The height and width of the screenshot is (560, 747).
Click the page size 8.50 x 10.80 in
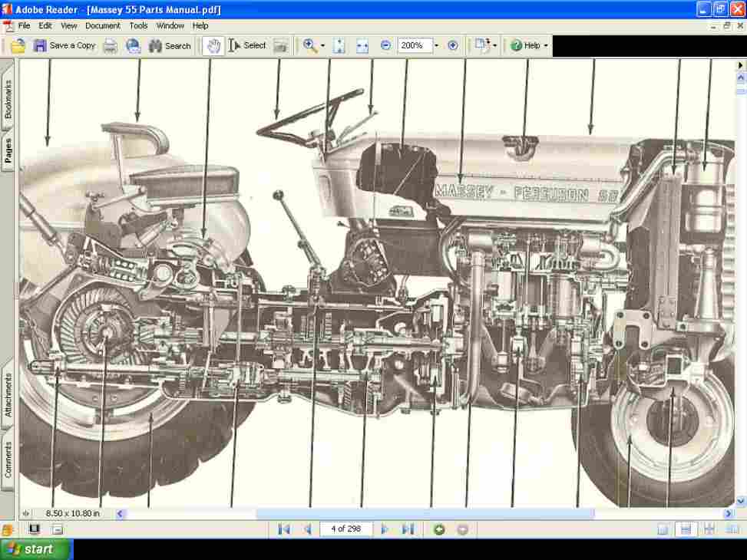pyautogui.click(x=72, y=514)
